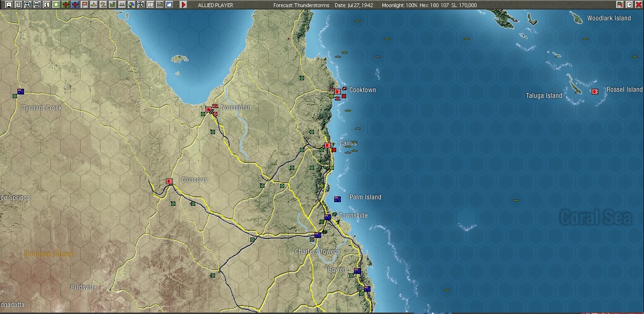
Task: Select the Australian flag at Charters Towers
Action: (x=318, y=235)
